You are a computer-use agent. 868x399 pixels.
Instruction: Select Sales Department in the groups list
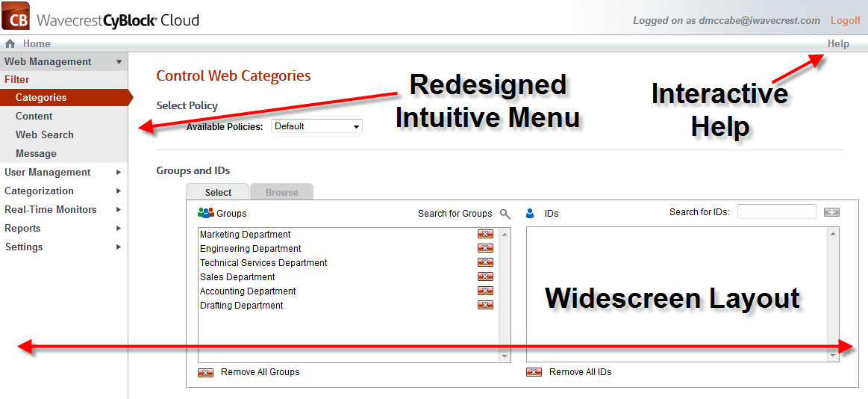click(237, 277)
